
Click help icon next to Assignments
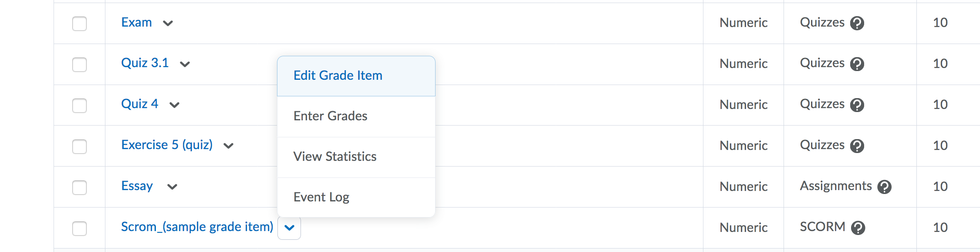coord(884,187)
